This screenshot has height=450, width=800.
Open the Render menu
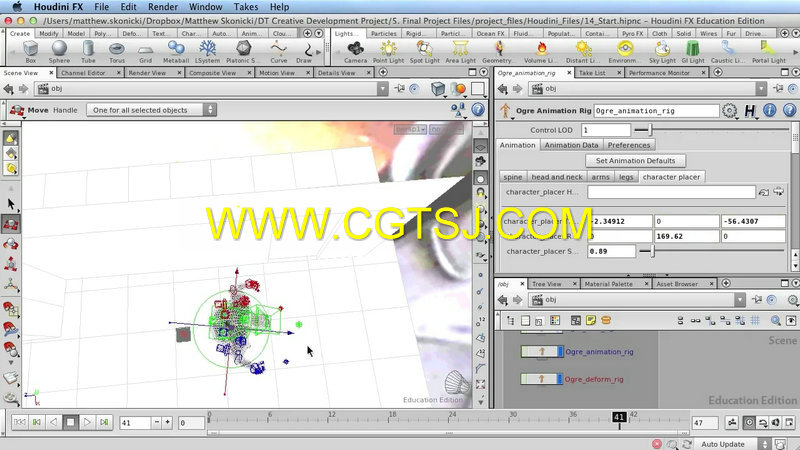163,7
